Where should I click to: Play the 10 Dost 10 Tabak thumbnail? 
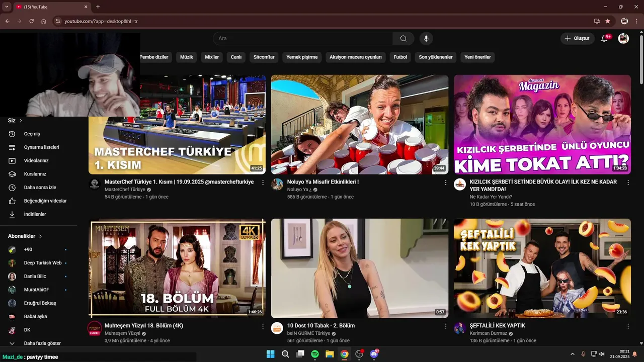(360, 268)
